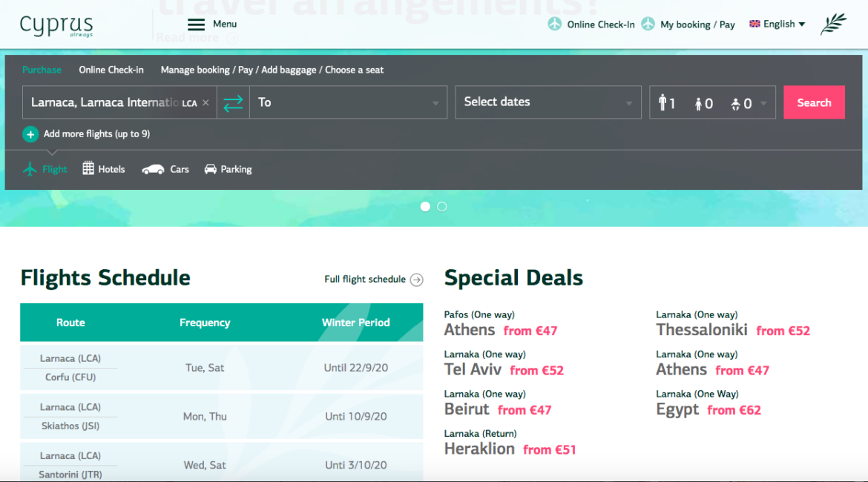Select the Parking tab label

point(236,169)
